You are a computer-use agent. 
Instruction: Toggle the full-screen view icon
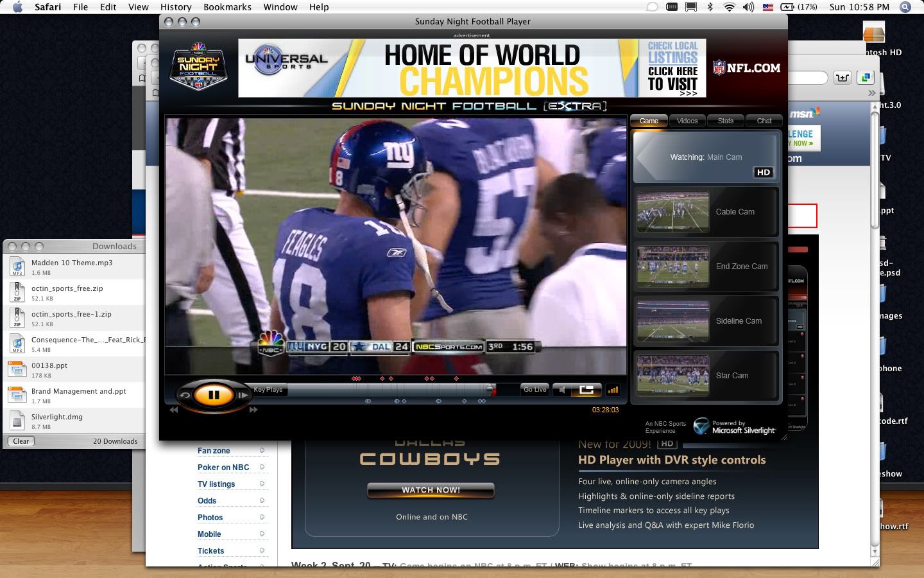(x=586, y=390)
